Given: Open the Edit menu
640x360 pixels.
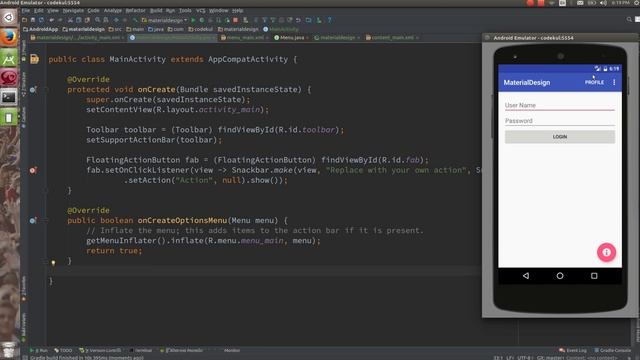Looking at the screenshot, I should [x=39, y=11].
